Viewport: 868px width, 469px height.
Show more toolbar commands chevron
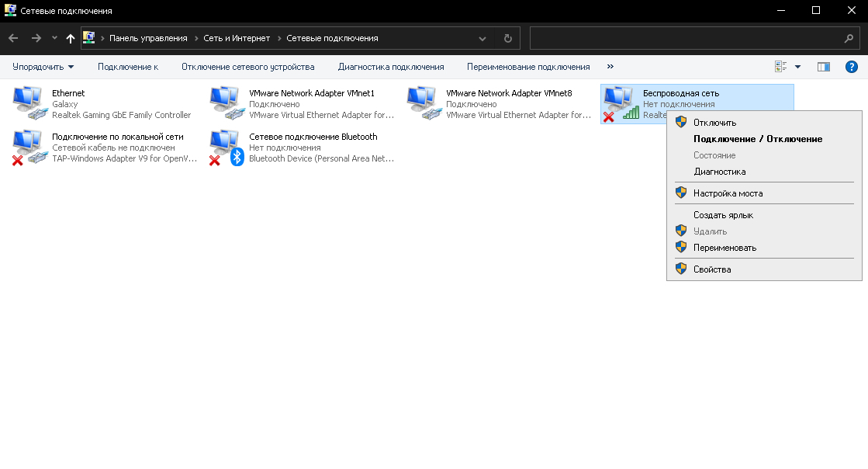click(x=610, y=67)
